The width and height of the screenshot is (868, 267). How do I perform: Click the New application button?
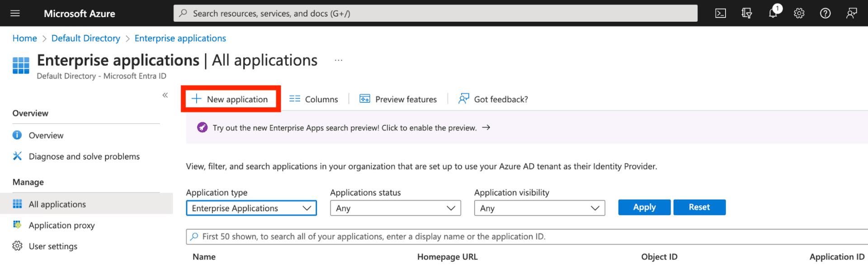pyautogui.click(x=231, y=99)
